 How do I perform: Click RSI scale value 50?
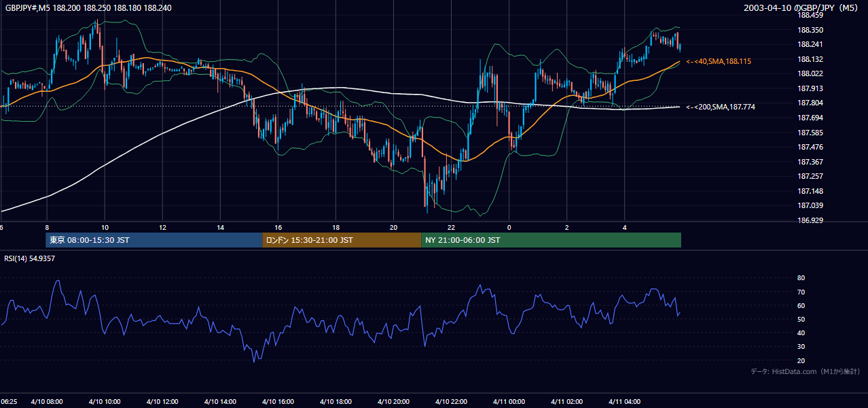pos(801,319)
